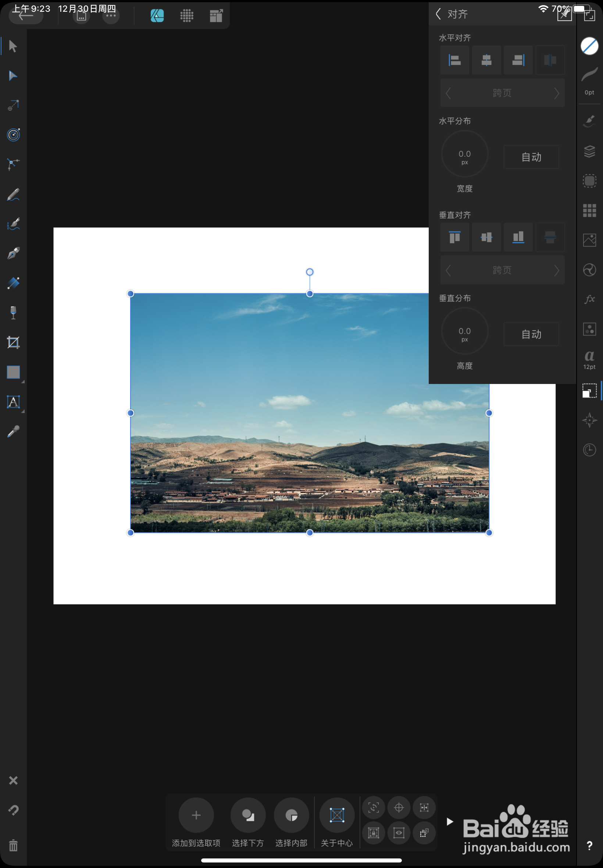Select the Point Transform tool
This screenshot has height=868, width=603.
13,105
